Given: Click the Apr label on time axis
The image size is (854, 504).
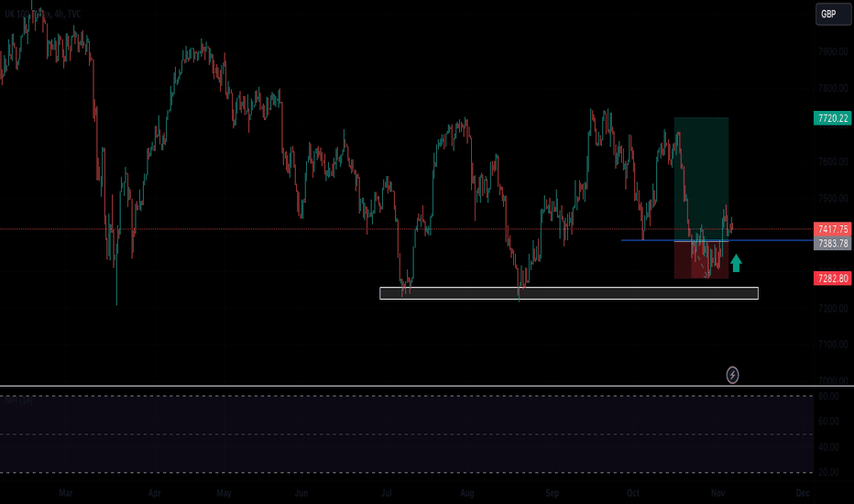Looking at the screenshot, I should pos(154,493).
